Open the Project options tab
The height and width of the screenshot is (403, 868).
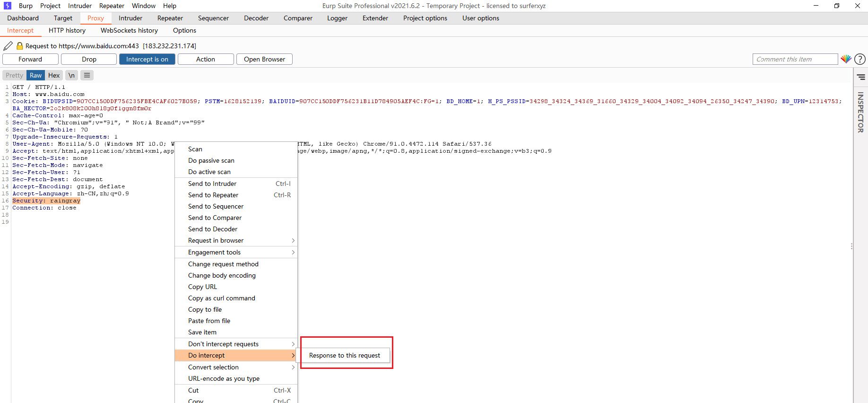tap(425, 18)
